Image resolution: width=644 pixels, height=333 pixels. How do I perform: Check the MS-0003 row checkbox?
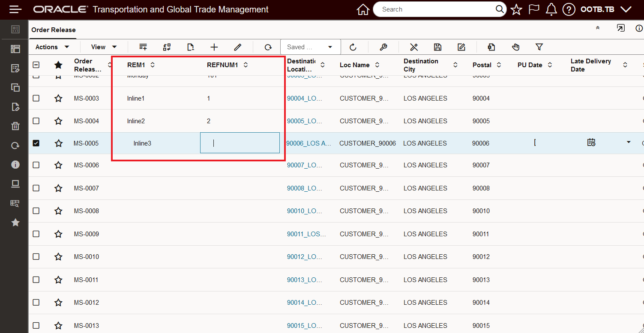click(36, 98)
